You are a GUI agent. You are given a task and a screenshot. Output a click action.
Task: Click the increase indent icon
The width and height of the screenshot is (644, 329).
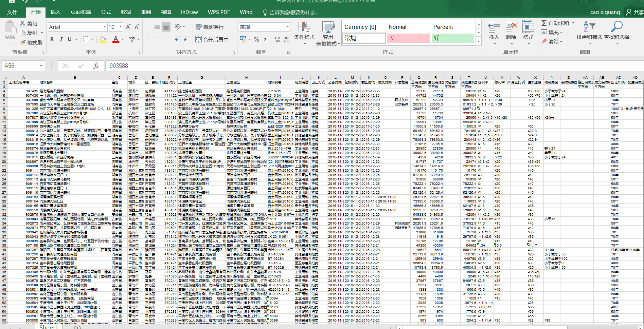pos(186,39)
